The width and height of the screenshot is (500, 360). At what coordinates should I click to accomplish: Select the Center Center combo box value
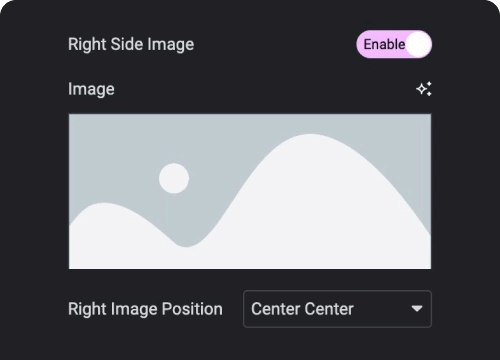[337, 309]
